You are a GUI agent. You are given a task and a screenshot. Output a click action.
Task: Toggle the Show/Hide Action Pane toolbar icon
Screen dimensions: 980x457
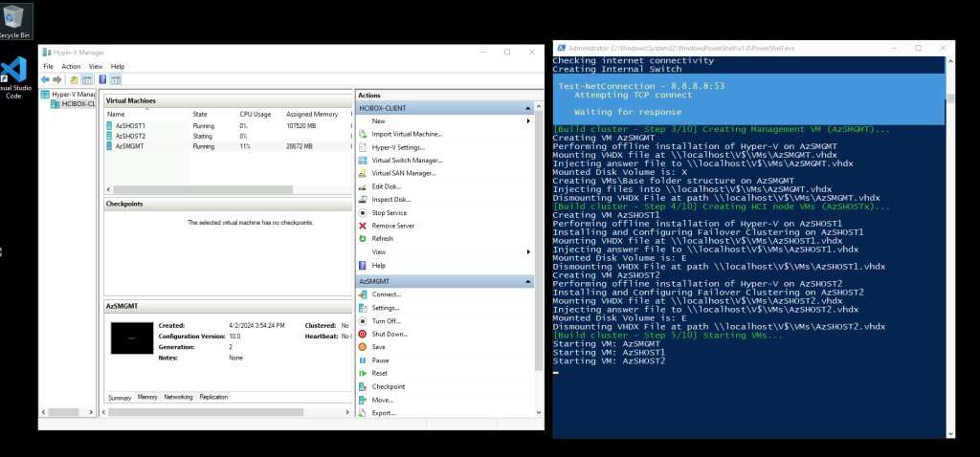tap(115, 79)
